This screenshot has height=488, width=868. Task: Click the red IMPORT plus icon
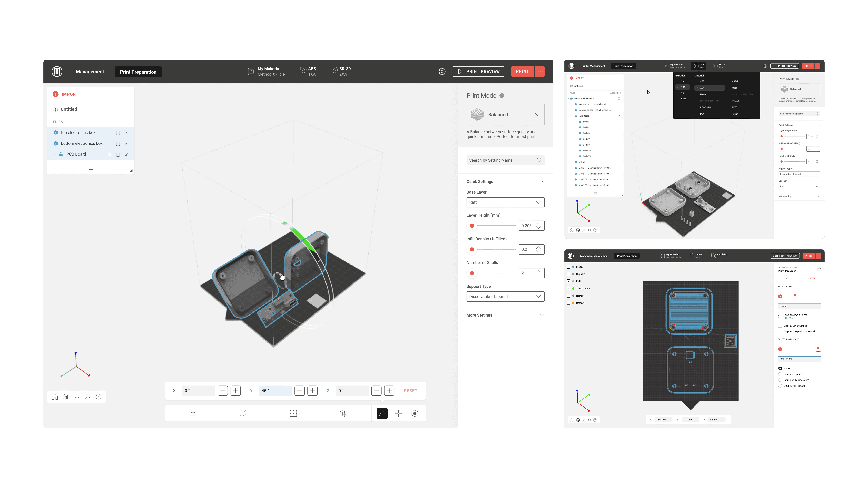point(56,94)
